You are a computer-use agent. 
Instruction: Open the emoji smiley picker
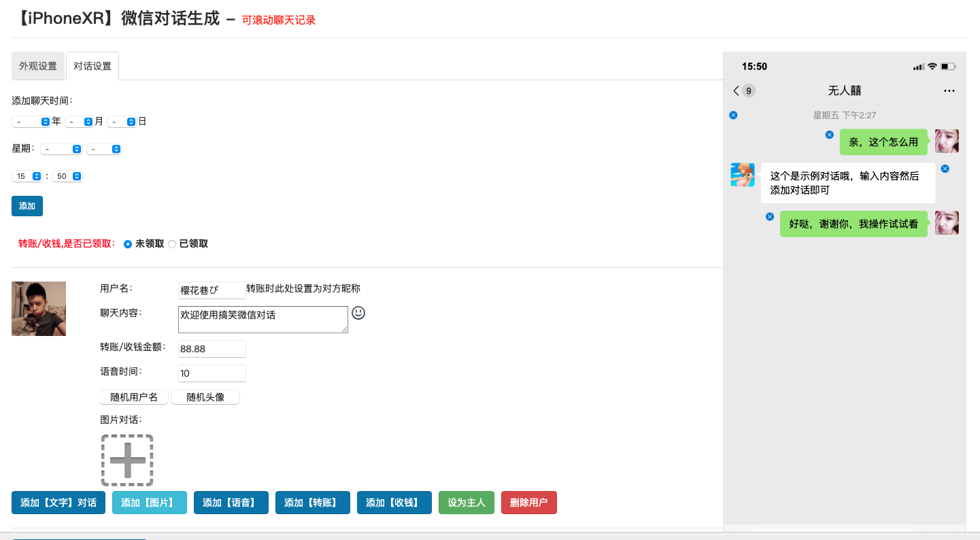(358, 313)
